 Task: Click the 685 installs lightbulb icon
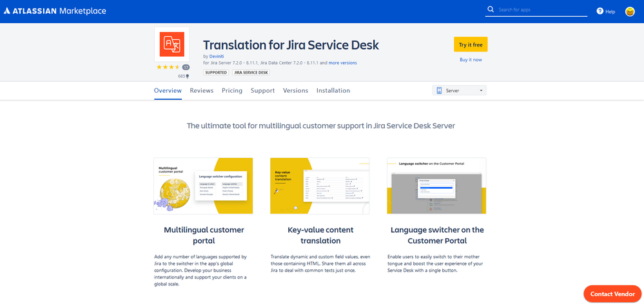188,76
